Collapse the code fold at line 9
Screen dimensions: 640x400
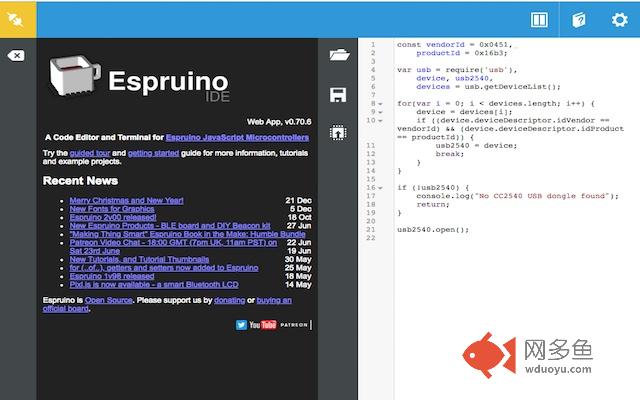380,112
